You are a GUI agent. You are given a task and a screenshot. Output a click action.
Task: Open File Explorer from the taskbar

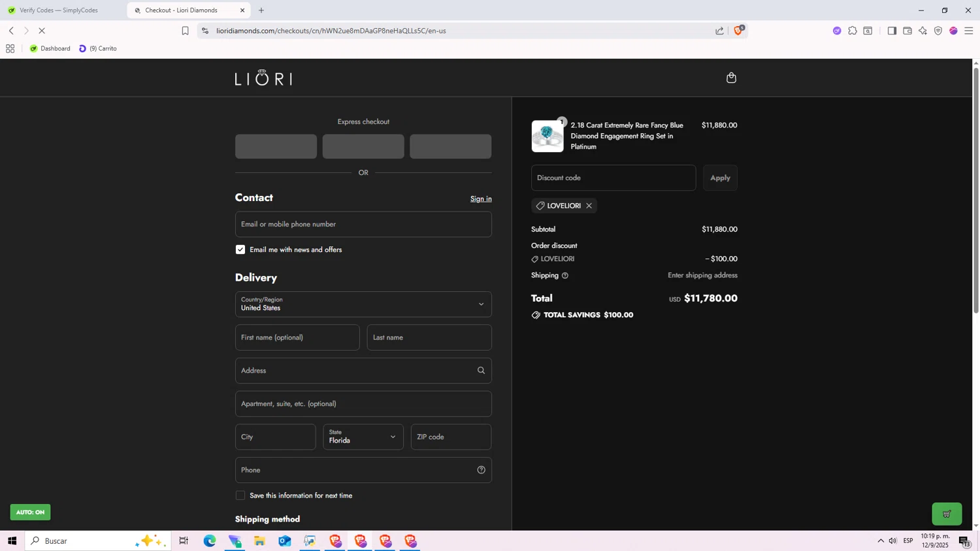pyautogui.click(x=259, y=541)
